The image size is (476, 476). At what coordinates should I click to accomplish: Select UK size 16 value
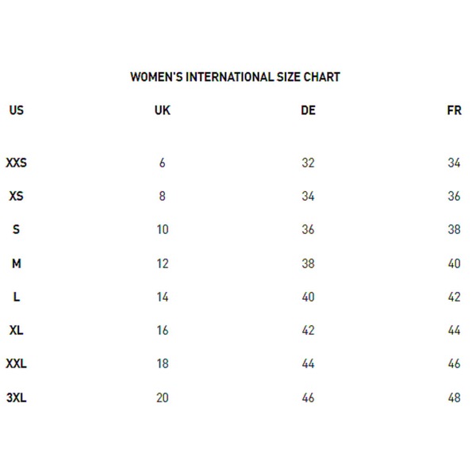click(x=163, y=330)
